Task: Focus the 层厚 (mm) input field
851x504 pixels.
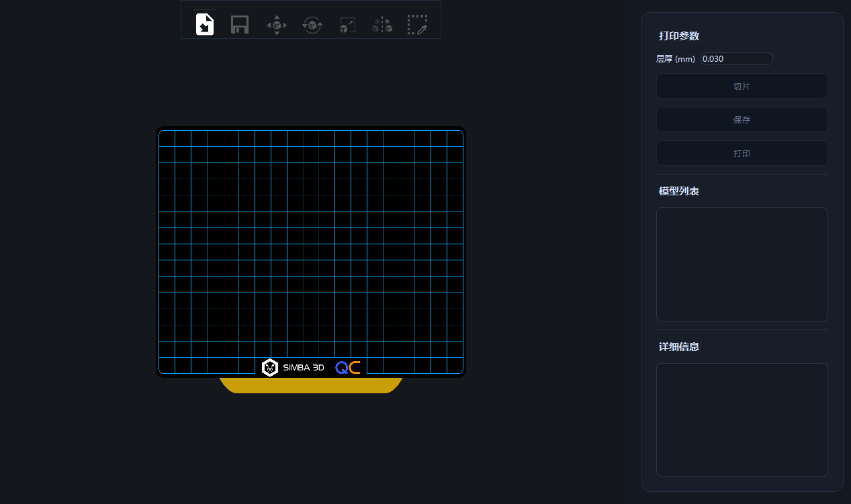Action: tap(736, 59)
